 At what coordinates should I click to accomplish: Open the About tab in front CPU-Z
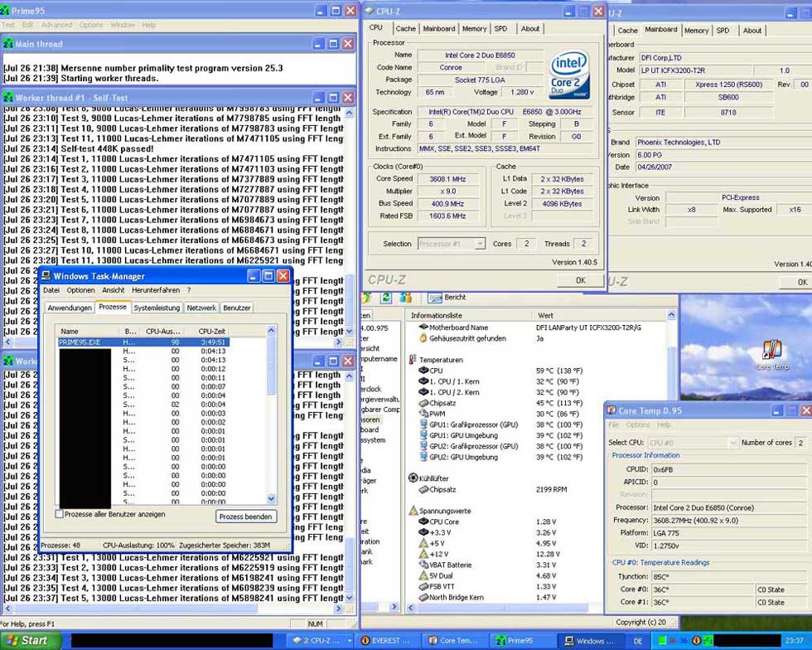(530, 29)
